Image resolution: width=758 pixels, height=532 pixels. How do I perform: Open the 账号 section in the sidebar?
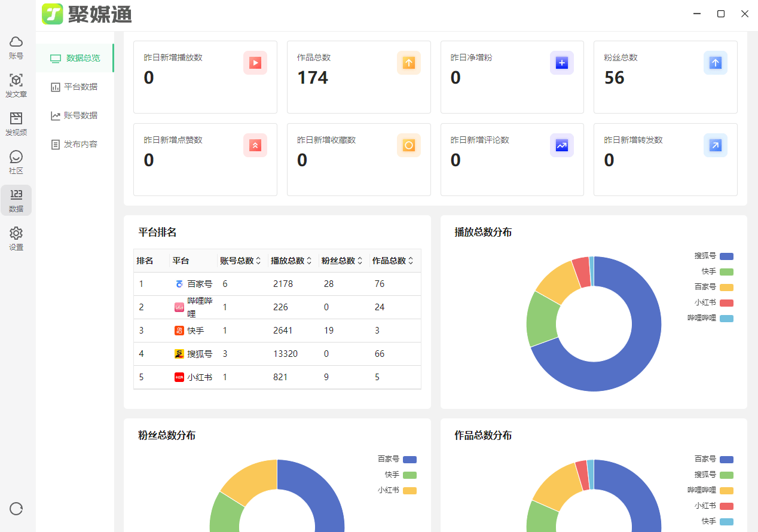pos(16,47)
